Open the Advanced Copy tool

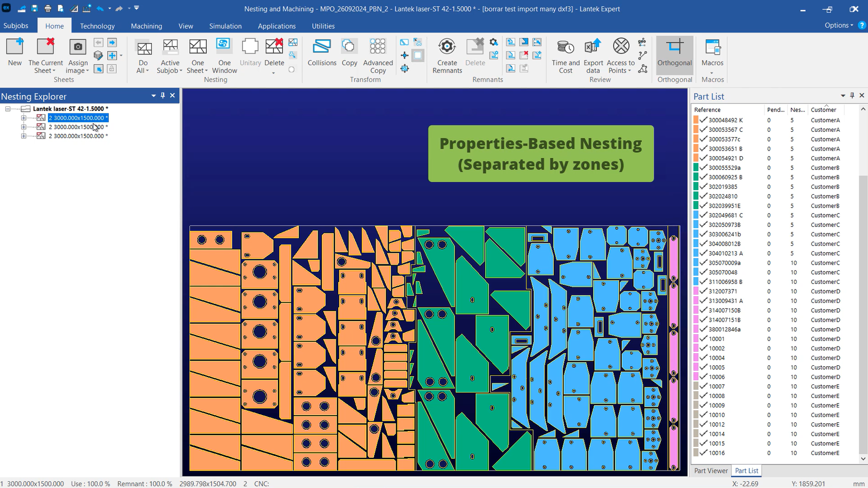point(378,47)
